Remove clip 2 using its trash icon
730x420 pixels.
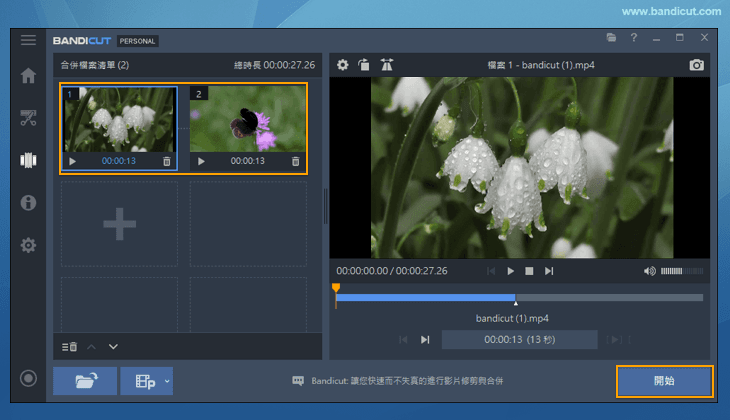coord(295,161)
